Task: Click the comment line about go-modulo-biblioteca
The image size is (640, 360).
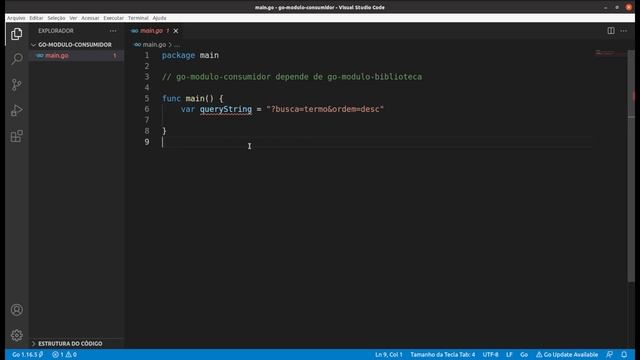Action: (292, 77)
